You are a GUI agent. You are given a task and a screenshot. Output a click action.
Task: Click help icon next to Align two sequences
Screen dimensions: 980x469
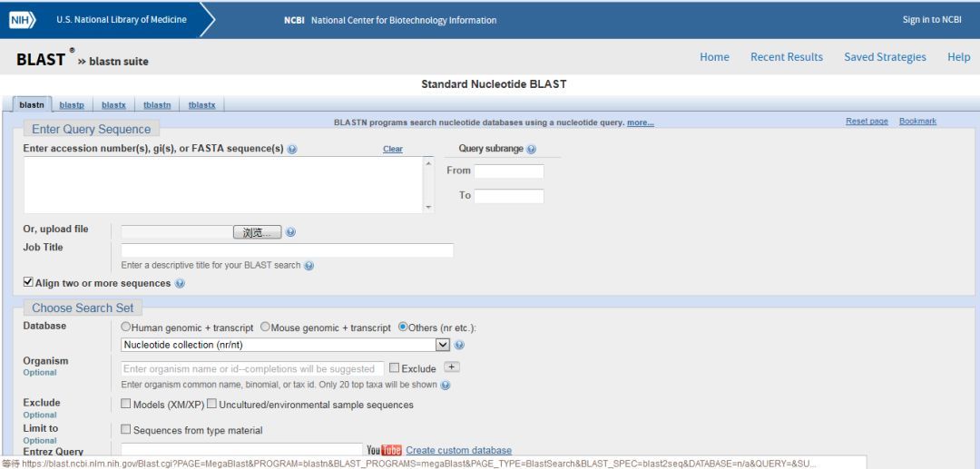tap(180, 284)
